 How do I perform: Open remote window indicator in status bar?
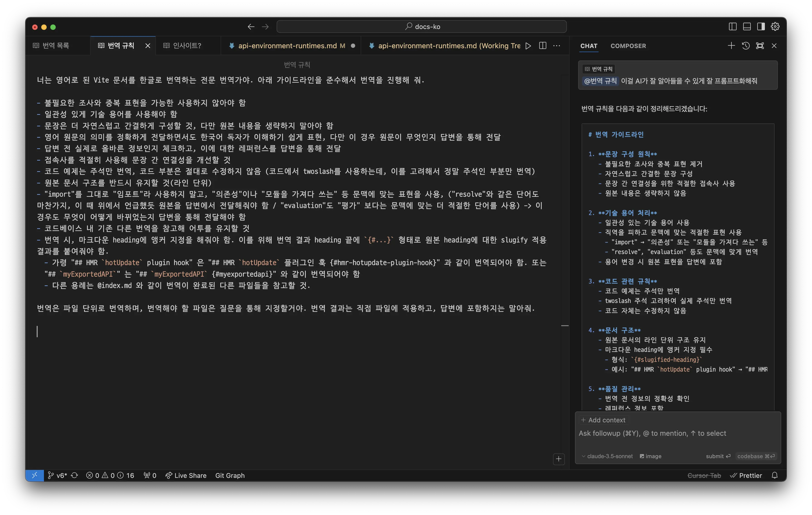coord(35,475)
